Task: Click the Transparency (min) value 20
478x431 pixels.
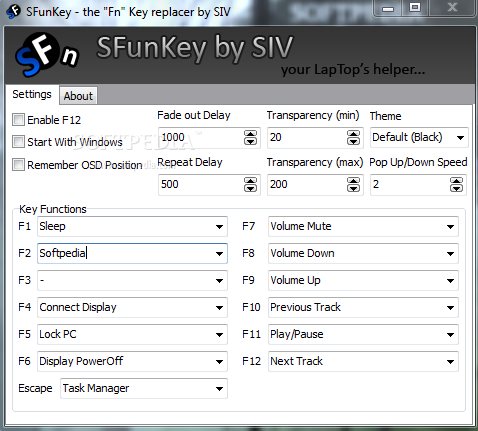Action: click(276, 137)
